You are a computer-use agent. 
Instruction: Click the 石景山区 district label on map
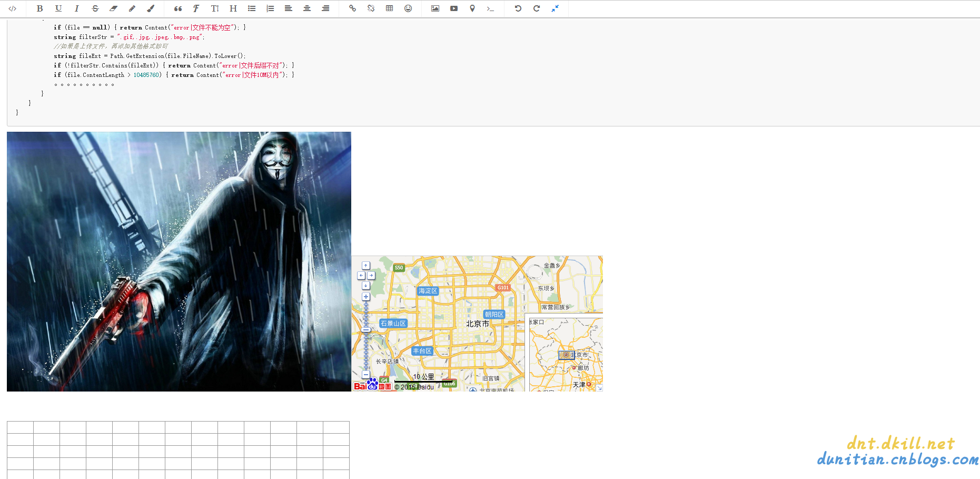pyautogui.click(x=393, y=324)
